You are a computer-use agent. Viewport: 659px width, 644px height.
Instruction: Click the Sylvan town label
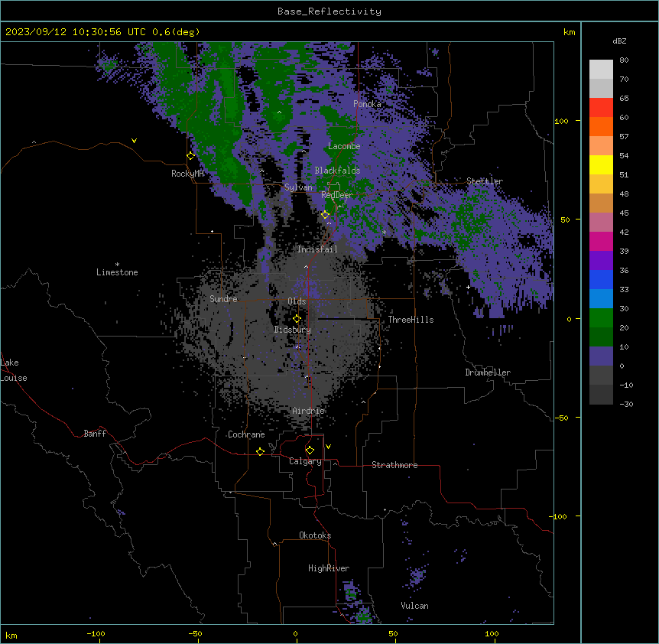(298, 187)
